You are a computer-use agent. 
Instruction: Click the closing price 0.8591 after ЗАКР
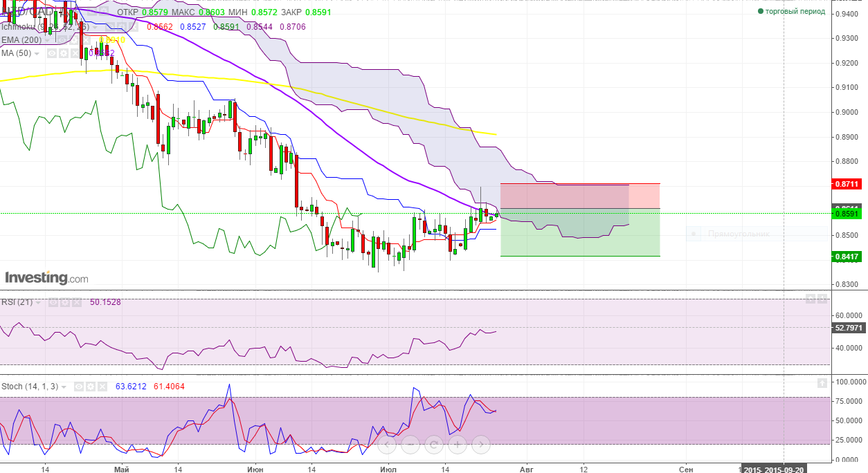tap(319, 12)
